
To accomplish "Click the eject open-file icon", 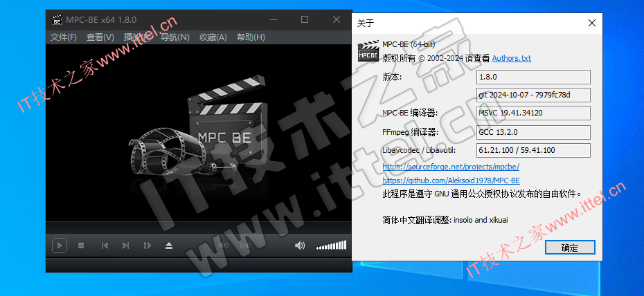I will (169, 246).
